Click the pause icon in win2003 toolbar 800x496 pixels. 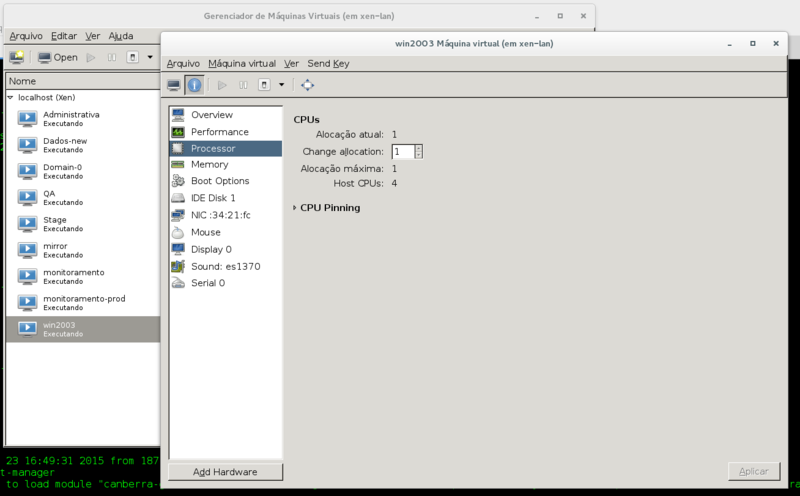pos(243,85)
